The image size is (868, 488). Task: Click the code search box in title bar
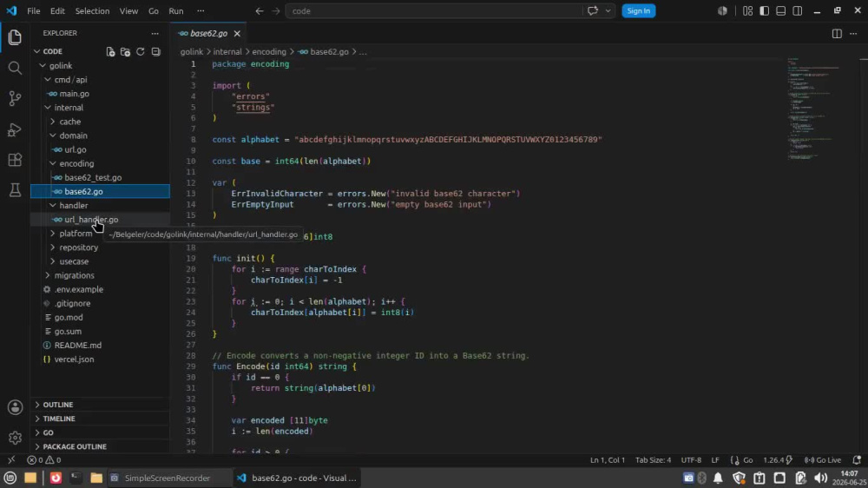pyautogui.click(x=433, y=11)
